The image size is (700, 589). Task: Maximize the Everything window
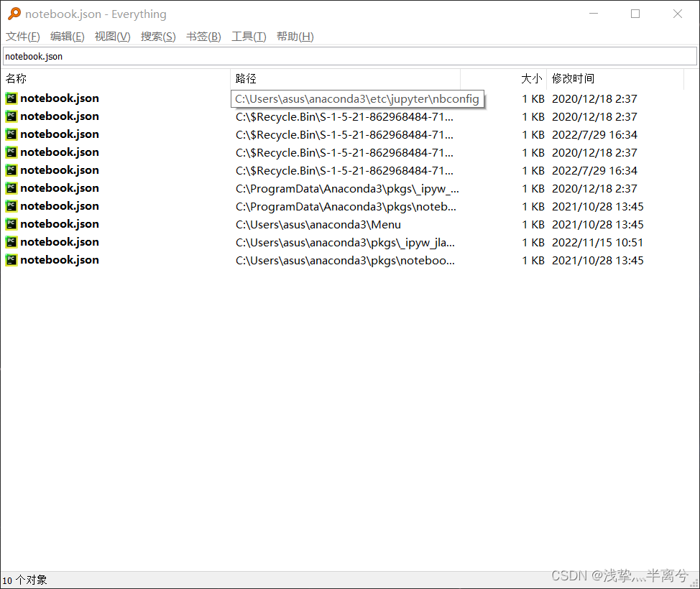pos(635,14)
